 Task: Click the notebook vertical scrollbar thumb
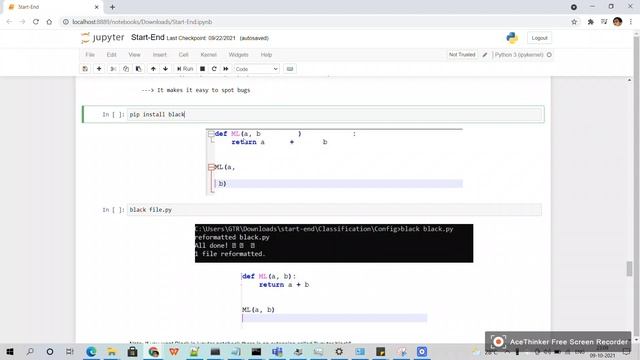click(x=629, y=269)
